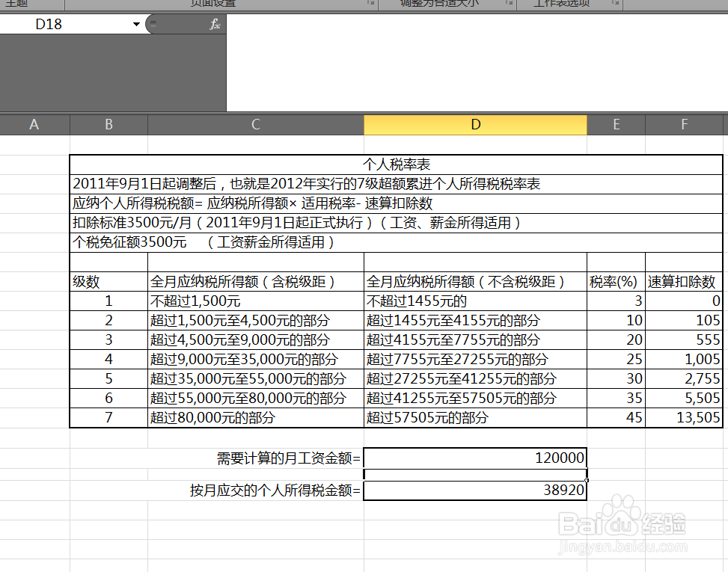Screen dimensions: 728x572
Task: Select column D header
Action: click(475, 125)
